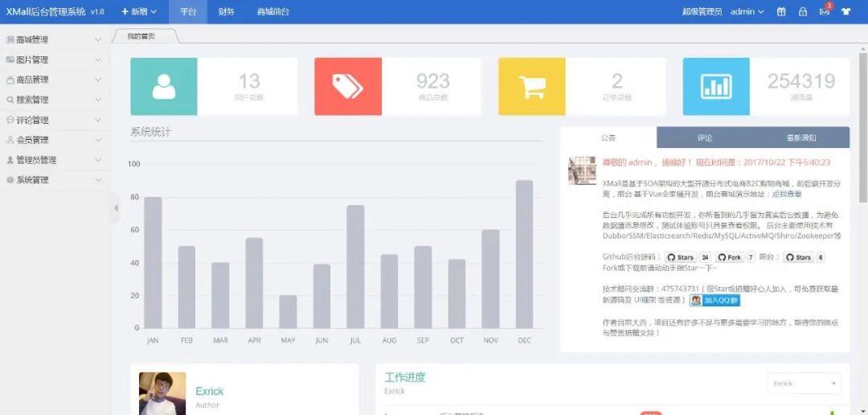
Task: Click the JUL bar in the chart
Action: point(355,266)
